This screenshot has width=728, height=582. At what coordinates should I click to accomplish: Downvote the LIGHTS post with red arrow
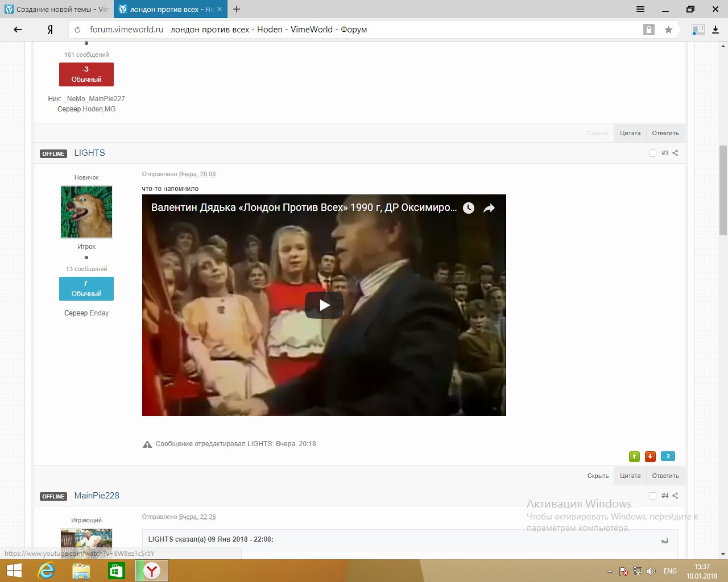click(x=650, y=456)
